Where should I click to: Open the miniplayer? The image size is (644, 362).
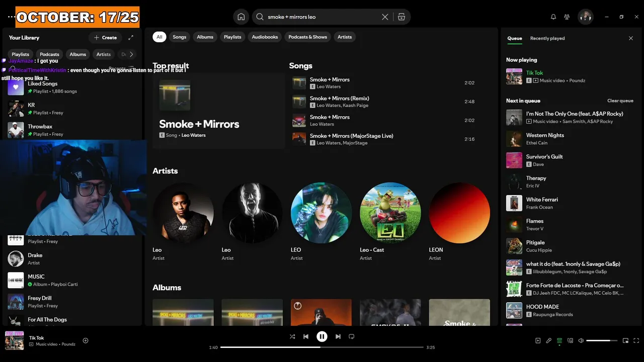coord(625,340)
